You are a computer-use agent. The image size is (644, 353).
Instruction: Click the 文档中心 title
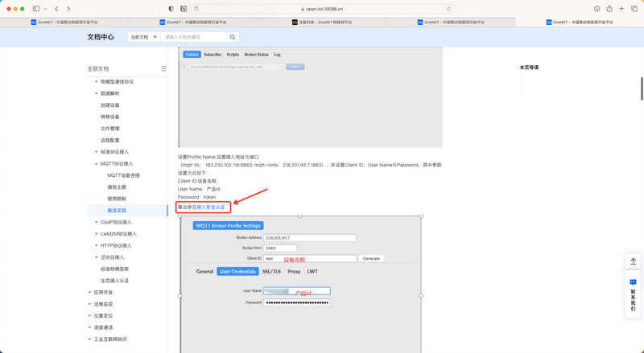pyautogui.click(x=101, y=37)
